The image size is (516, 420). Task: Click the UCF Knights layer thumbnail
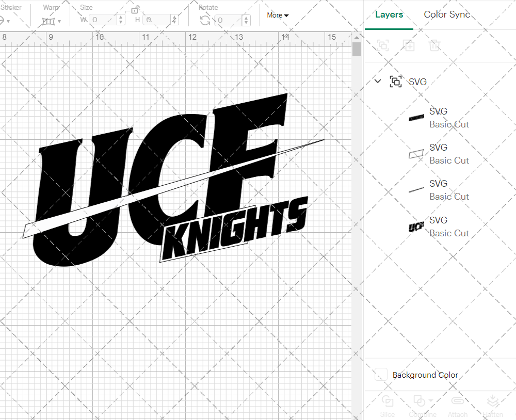point(416,226)
